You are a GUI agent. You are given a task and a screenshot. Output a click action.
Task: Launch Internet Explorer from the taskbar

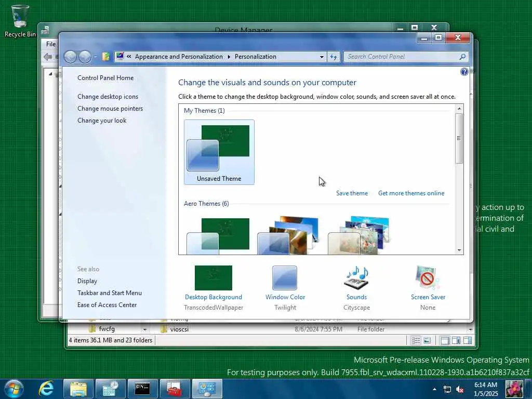click(x=46, y=389)
